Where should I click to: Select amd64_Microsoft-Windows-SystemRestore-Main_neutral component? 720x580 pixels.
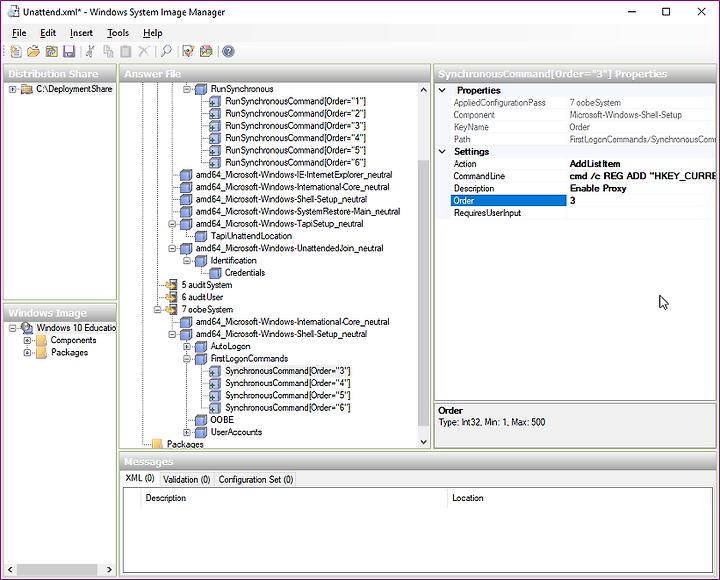click(x=298, y=212)
